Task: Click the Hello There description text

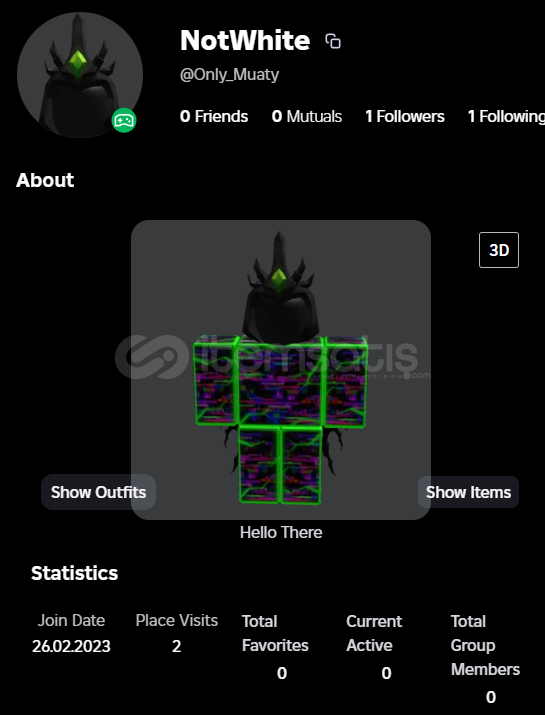Action: click(281, 532)
